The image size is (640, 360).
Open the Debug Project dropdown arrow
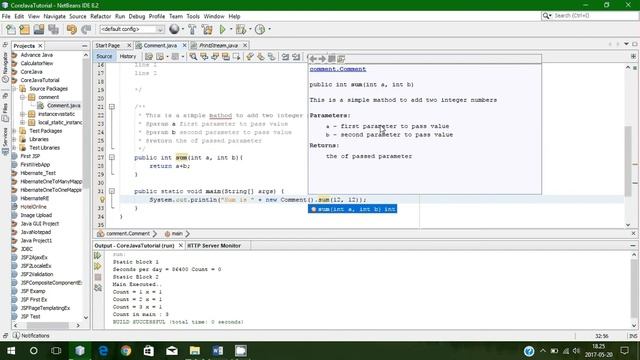click(250, 29)
